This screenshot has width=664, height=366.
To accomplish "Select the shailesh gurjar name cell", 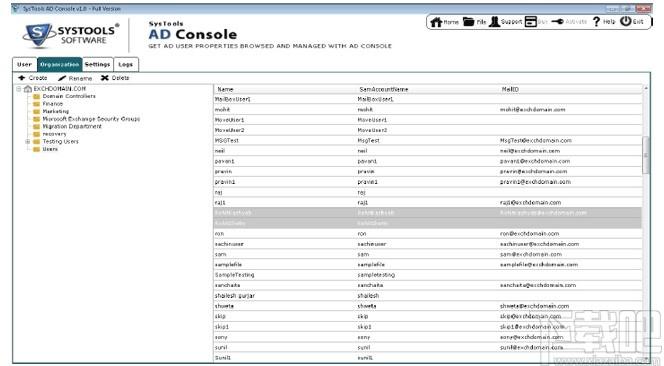I will (x=235, y=296).
